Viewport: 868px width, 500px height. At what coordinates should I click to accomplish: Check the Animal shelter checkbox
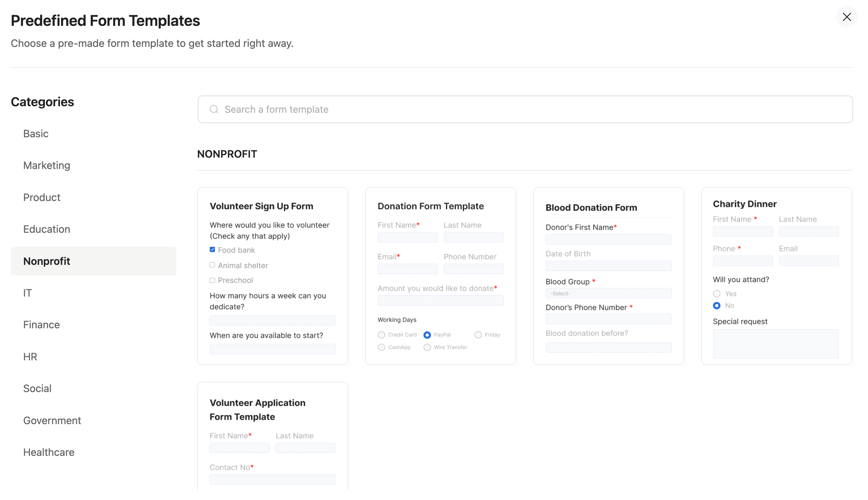tap(212, 265)
